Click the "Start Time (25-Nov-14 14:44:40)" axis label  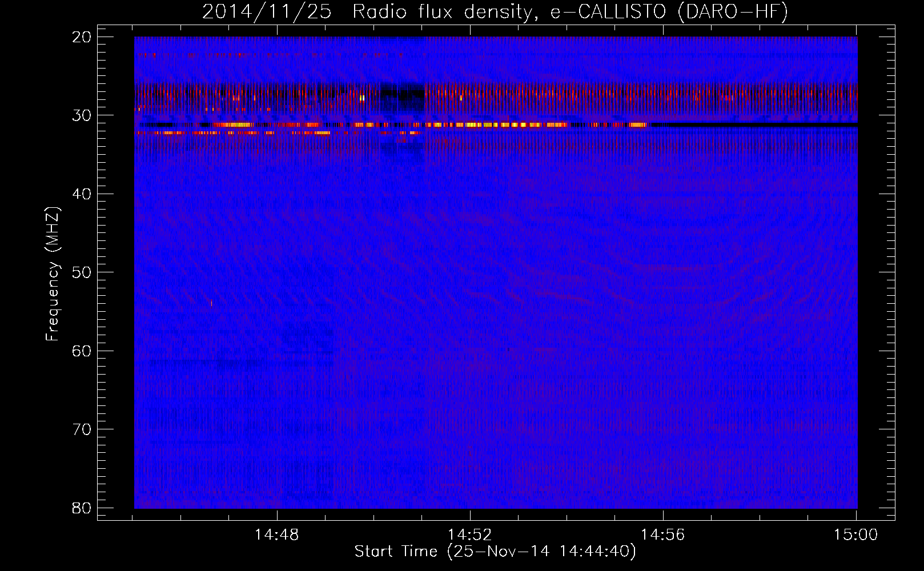click(495, 552)
